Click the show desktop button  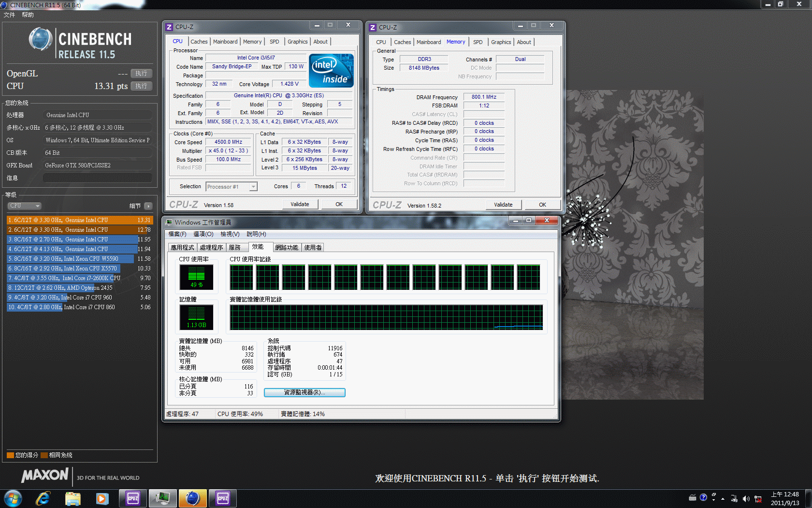(x=808, y=499)
